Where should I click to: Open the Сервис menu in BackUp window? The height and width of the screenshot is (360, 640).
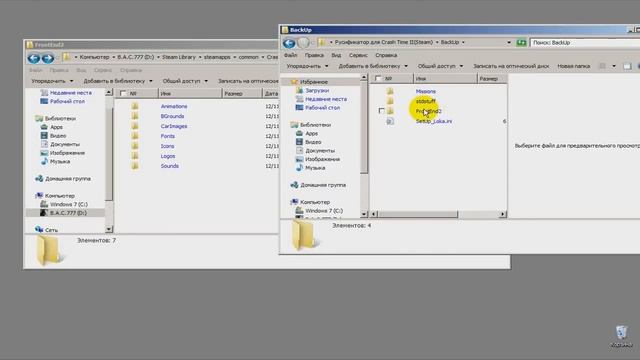[x=358, y=55]
